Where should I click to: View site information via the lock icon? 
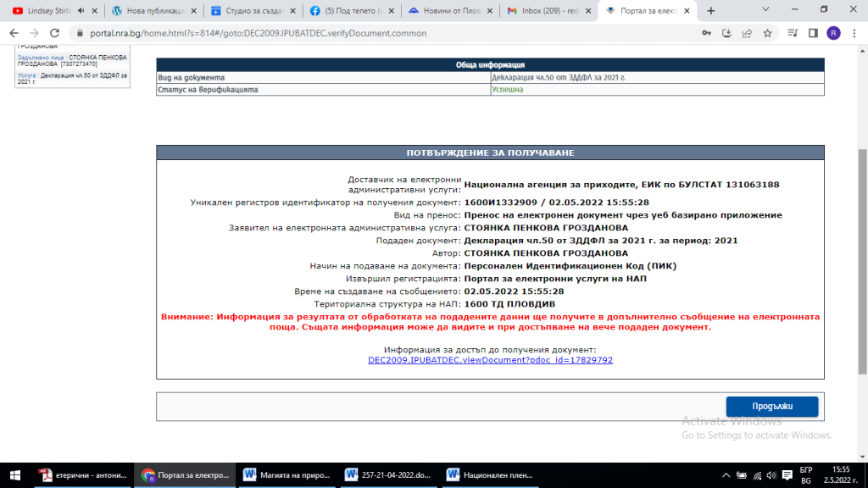[x=80, y=33]
